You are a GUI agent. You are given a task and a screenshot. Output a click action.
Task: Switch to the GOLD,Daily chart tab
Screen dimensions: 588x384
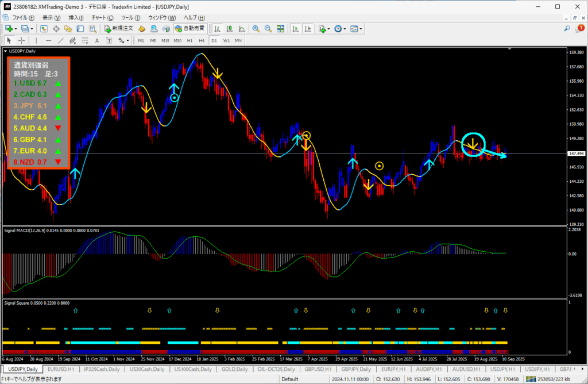pyautogui.click(x=235, y=369)
